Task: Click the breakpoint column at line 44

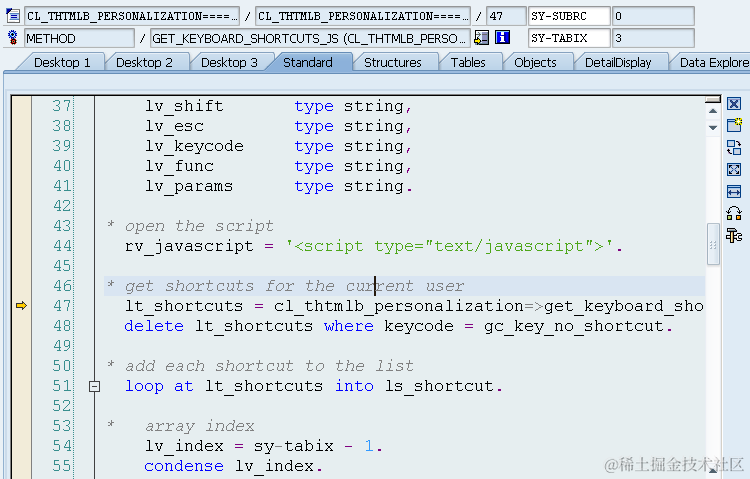Action: (21, 245)
